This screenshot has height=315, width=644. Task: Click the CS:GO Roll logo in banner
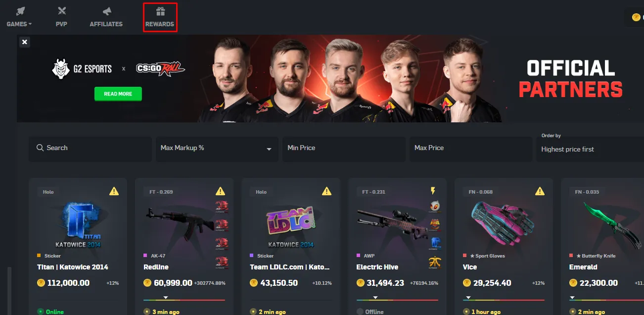[161, 69]
